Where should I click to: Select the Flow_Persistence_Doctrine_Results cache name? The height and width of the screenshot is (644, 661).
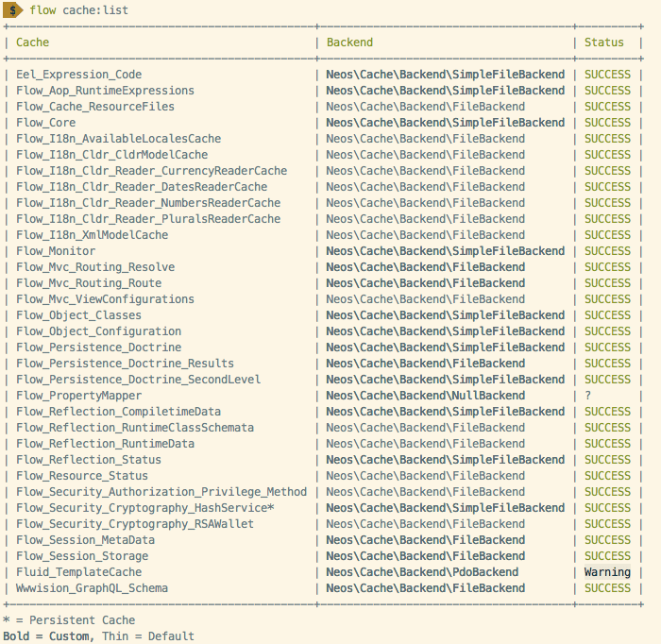pos(125,364)
